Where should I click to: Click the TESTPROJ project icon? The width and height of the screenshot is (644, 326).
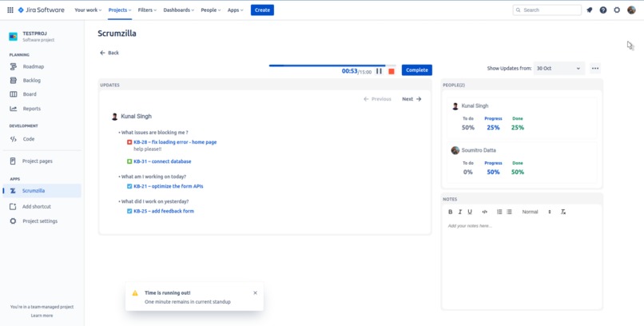(13, 37)
